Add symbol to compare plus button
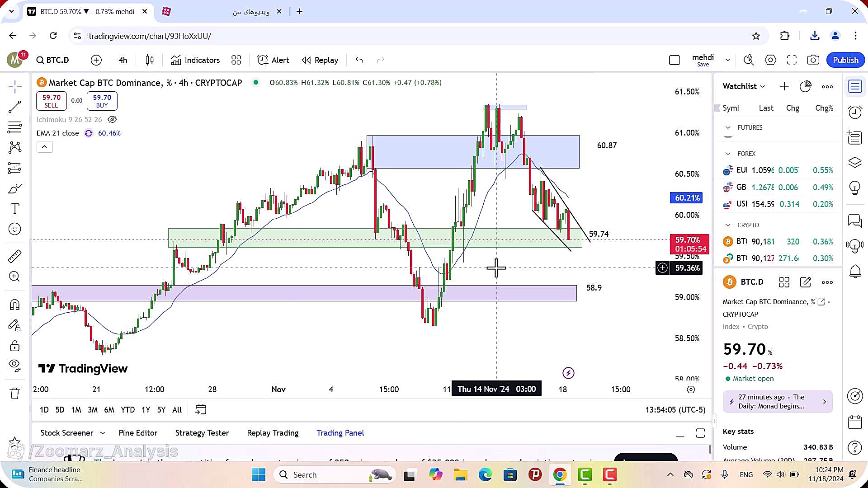The image size is (868, 488). click(x=96, y=60)
